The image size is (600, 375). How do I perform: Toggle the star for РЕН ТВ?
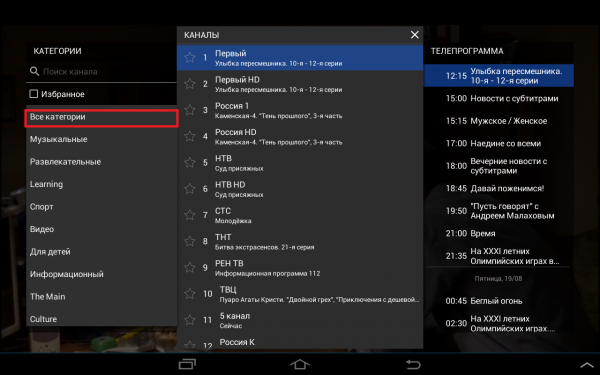click(190, 267)
